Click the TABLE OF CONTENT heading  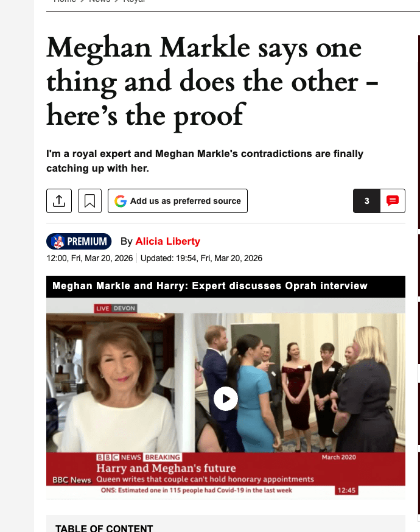[x=104, y=528]
